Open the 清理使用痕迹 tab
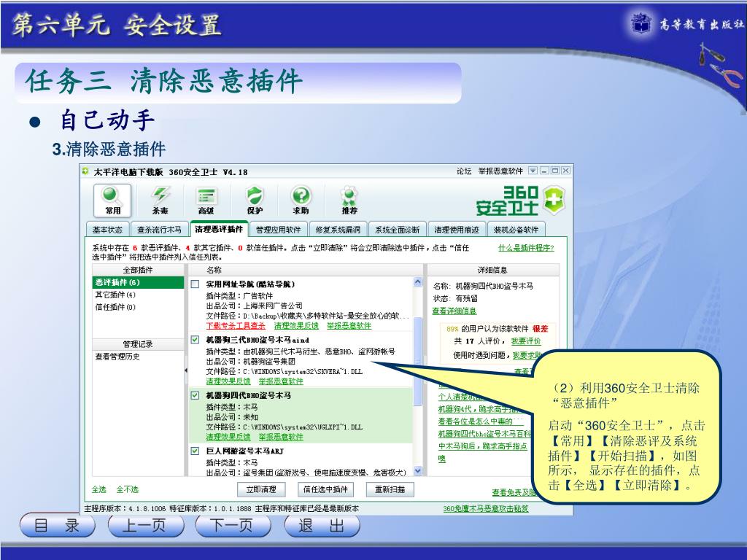This screenshot has width=747, height=560. coord(457,230)
